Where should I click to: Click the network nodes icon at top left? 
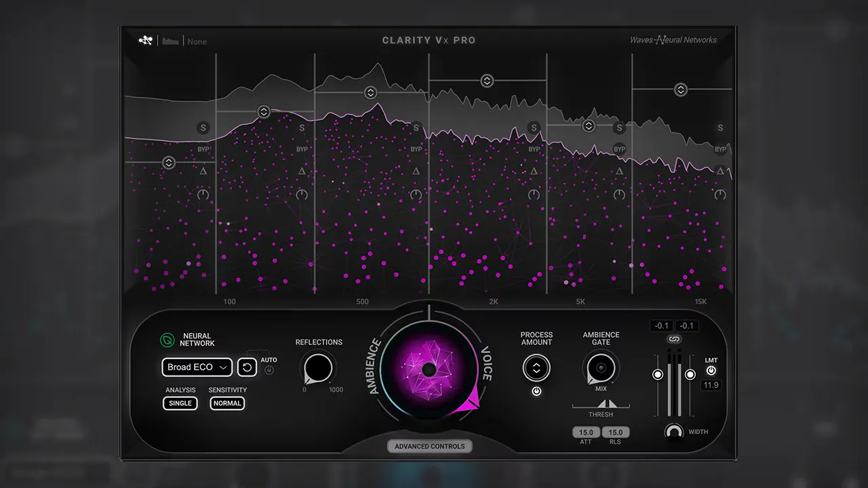(x=145, y=41)
